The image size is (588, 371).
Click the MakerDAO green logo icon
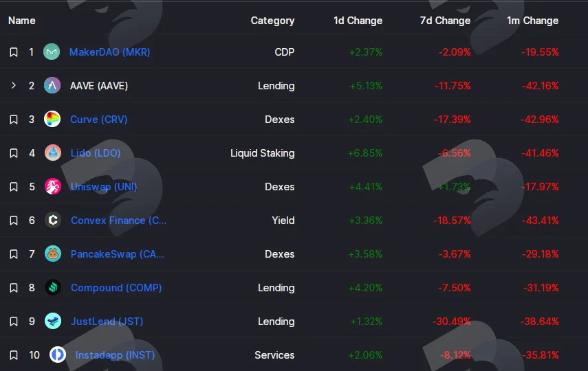[x=52, y=52]
